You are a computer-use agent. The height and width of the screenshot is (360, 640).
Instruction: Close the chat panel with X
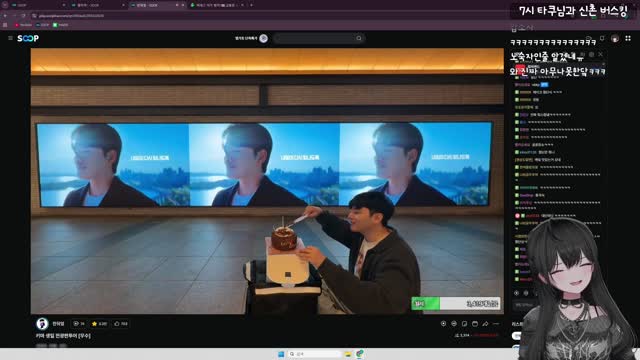(600, 54)
